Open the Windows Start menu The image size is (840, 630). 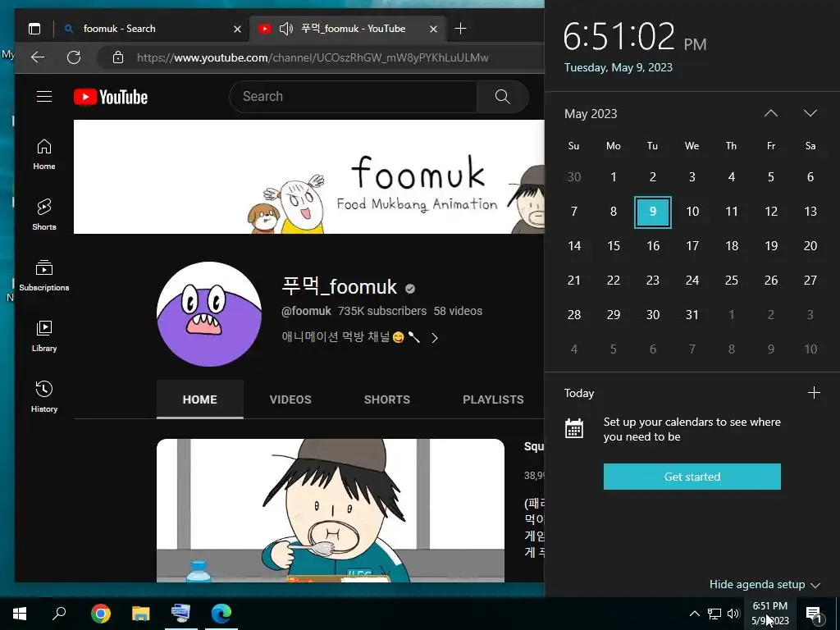pos(20,614)
